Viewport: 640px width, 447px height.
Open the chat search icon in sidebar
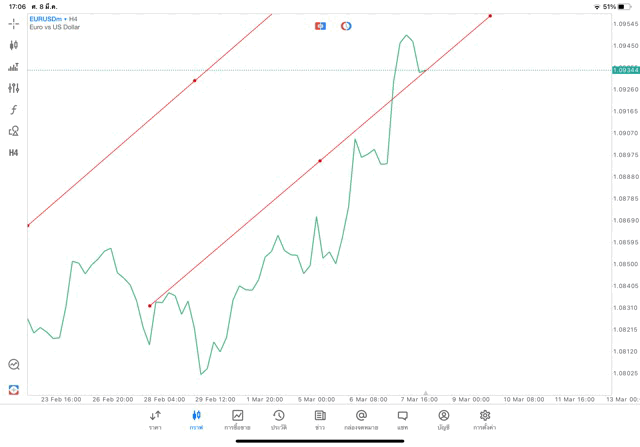[x=14, y=365]
